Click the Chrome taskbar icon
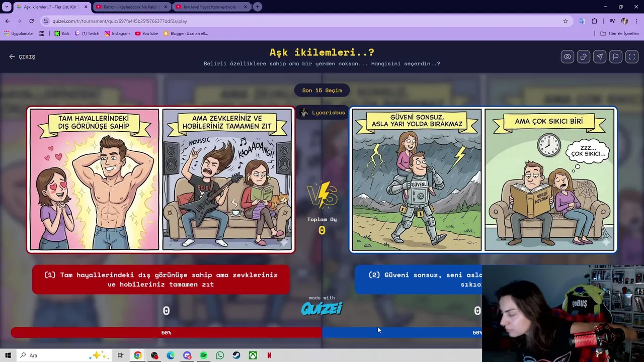This screenshot has width=644, height=362. point(137,355)
